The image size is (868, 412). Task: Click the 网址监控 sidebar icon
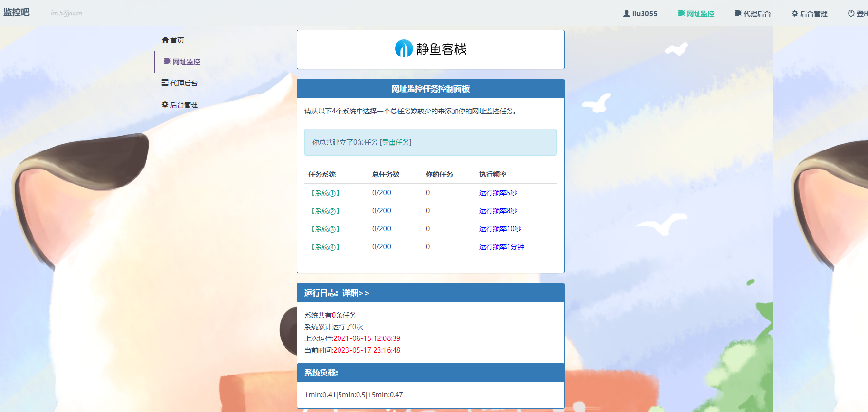tap(167, 61)
